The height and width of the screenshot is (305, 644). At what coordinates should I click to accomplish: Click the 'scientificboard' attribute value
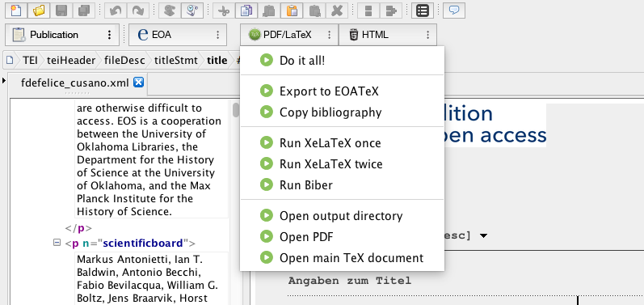click(142, 244)
